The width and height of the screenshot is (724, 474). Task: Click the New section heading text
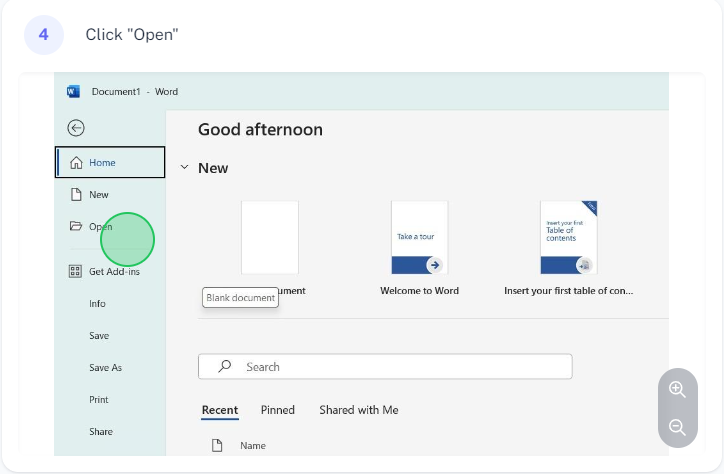[x=213, y=168]
